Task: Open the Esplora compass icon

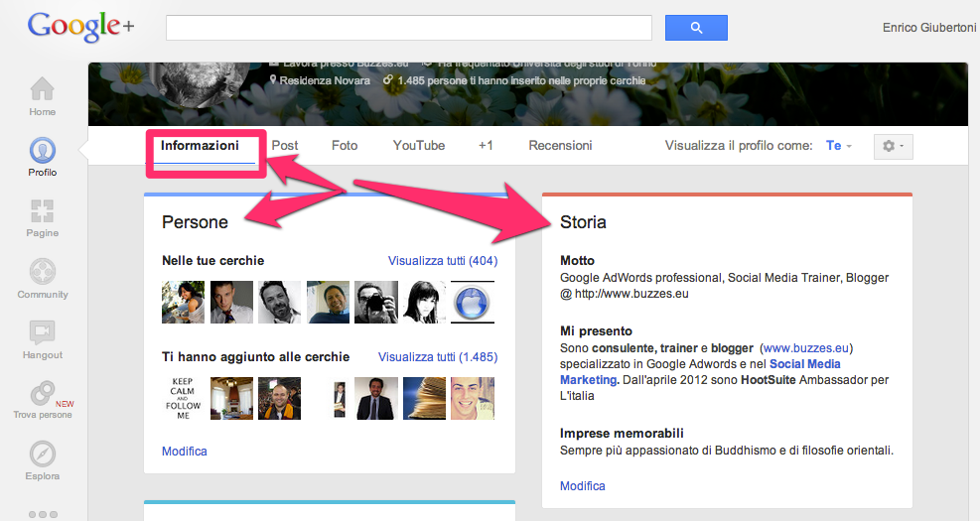Action: tap(42, 461)
